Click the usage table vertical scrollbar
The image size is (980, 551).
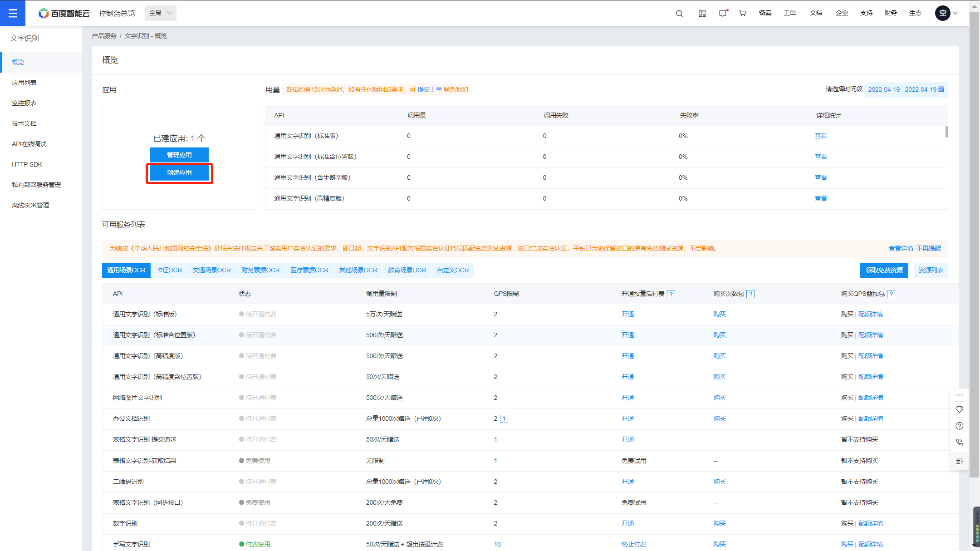946,132
